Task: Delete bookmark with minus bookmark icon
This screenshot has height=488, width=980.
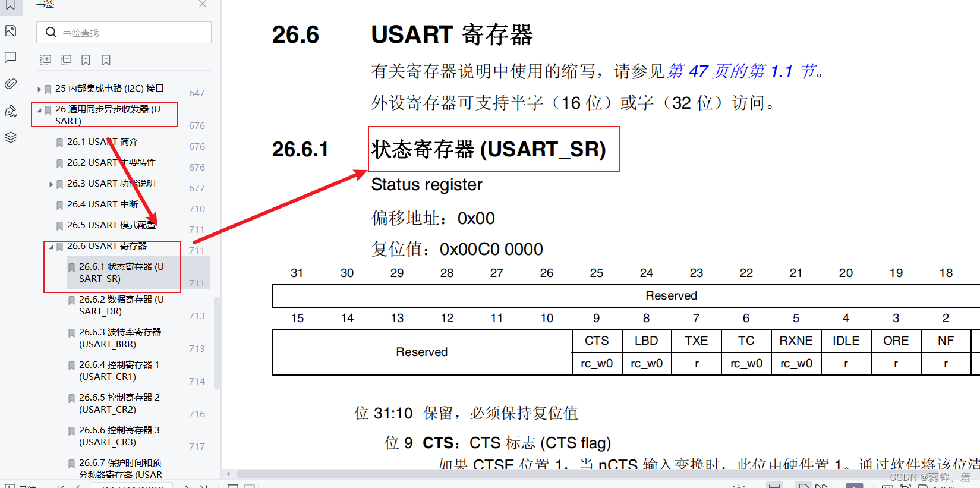Action: coord(106,59)
